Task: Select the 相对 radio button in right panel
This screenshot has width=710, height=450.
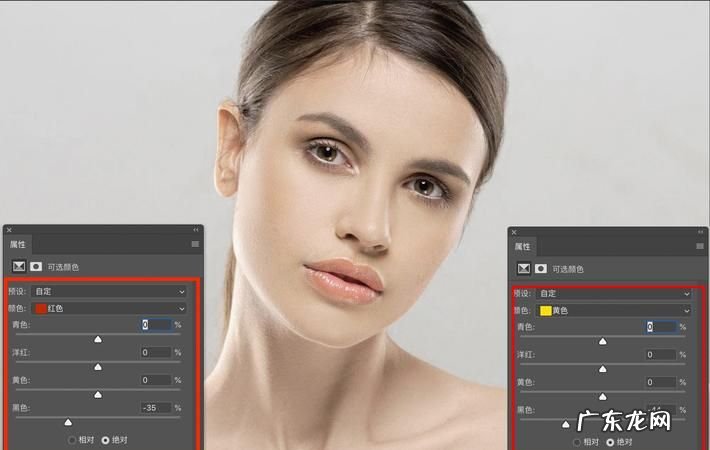Action: click(576, 441)
